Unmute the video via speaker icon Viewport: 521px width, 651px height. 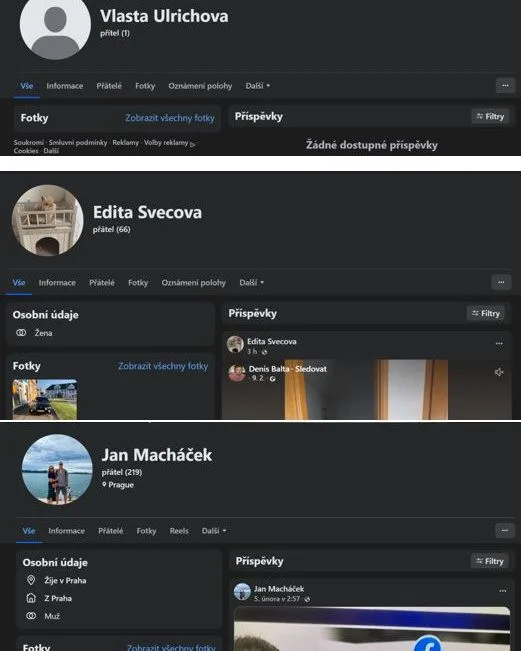coord(499,372)
